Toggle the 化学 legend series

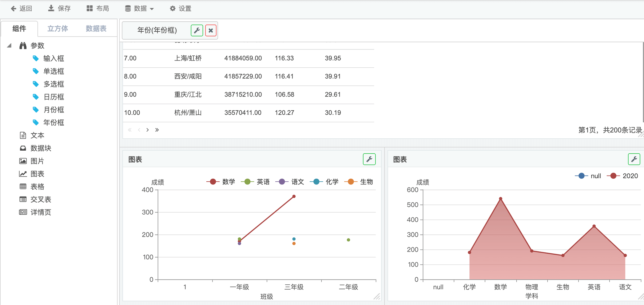click(x=324, y=182)
